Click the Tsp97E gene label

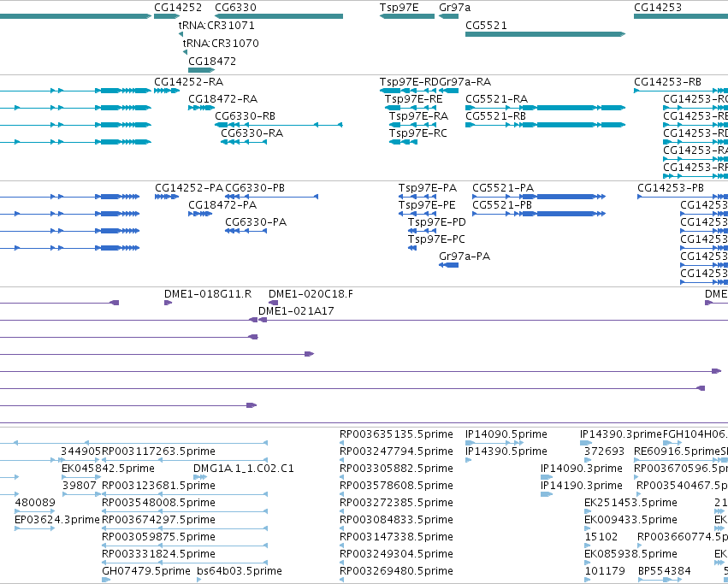[399, 8]
